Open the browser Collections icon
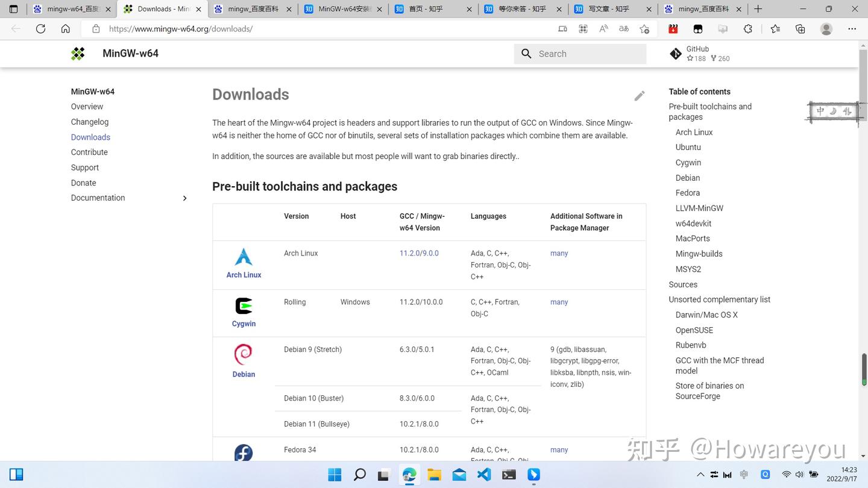 tap(801, 28)
